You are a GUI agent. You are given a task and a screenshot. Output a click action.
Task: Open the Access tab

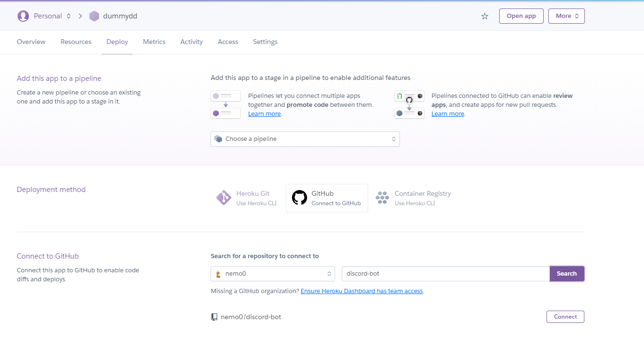coord(228,42)
